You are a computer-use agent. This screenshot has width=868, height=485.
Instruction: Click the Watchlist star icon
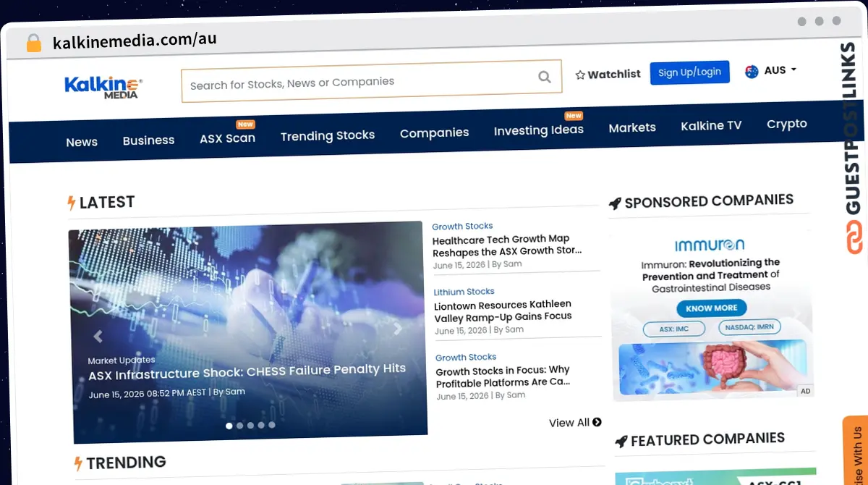tap(580, 75)
